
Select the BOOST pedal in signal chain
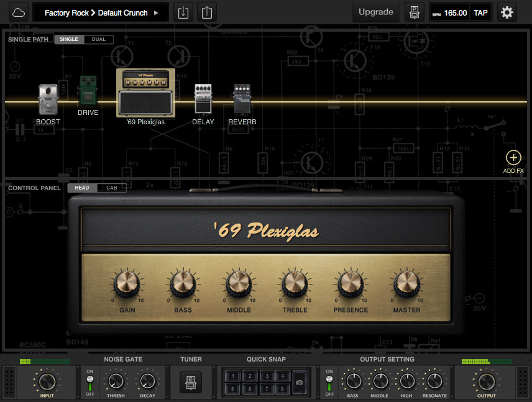48,99
